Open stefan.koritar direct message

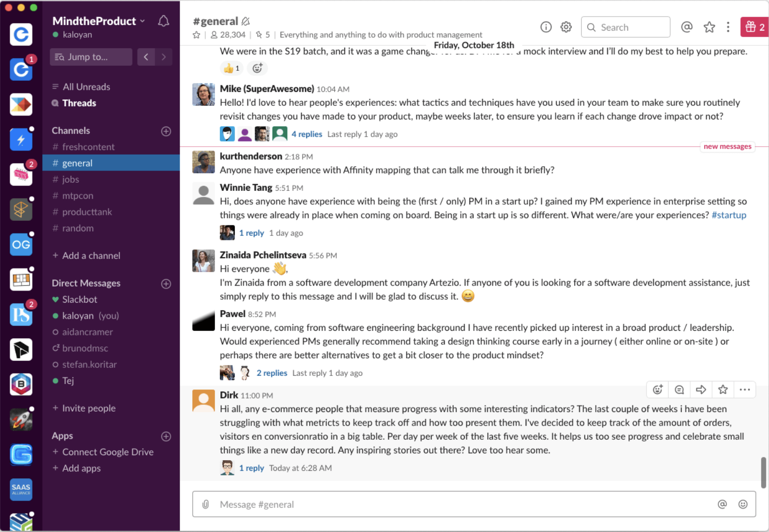coord(111,364)
